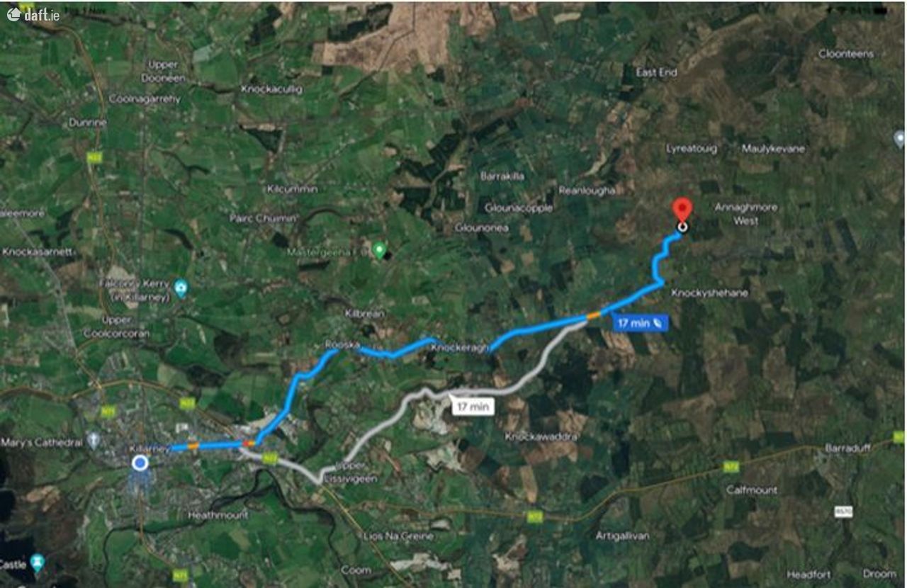Screen dimensions: 907x588
Task: Open the Falconry Kerry teal marker
Action: tap(181, 288)
